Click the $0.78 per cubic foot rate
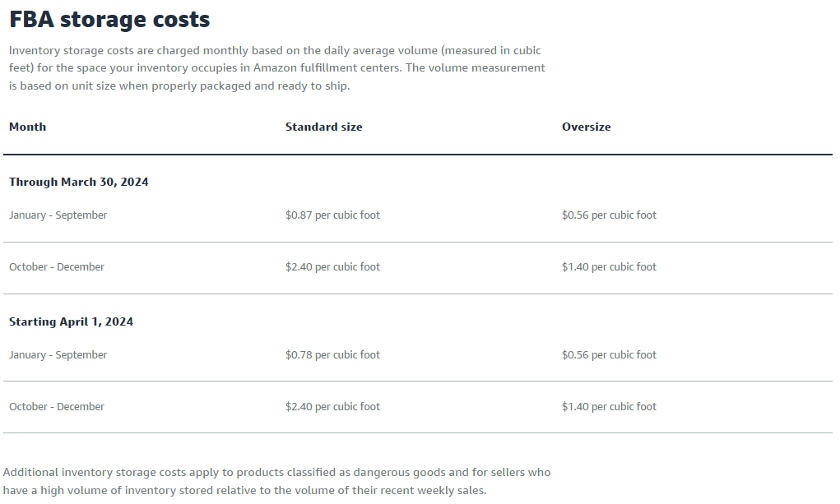 coord(332,355)
